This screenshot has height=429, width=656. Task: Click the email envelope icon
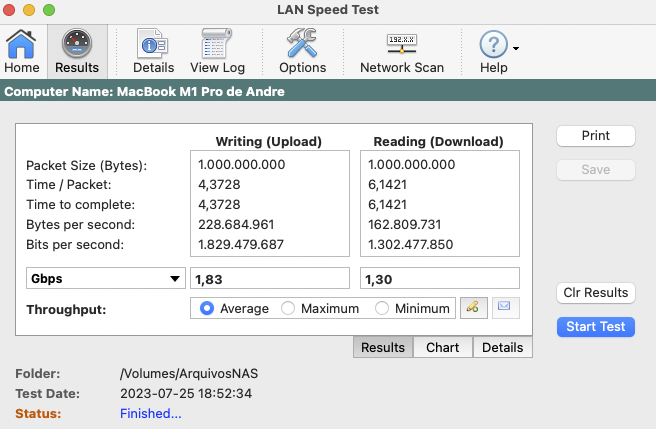click(505, 308)
